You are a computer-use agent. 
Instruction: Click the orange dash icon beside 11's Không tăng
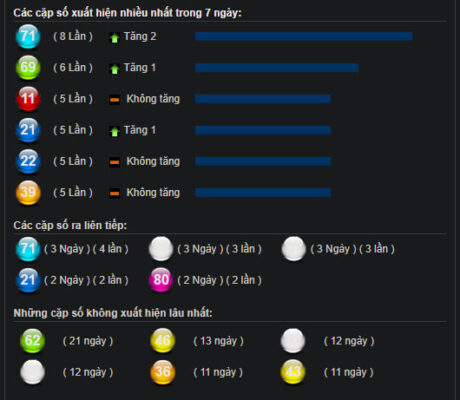click(114, 99)
